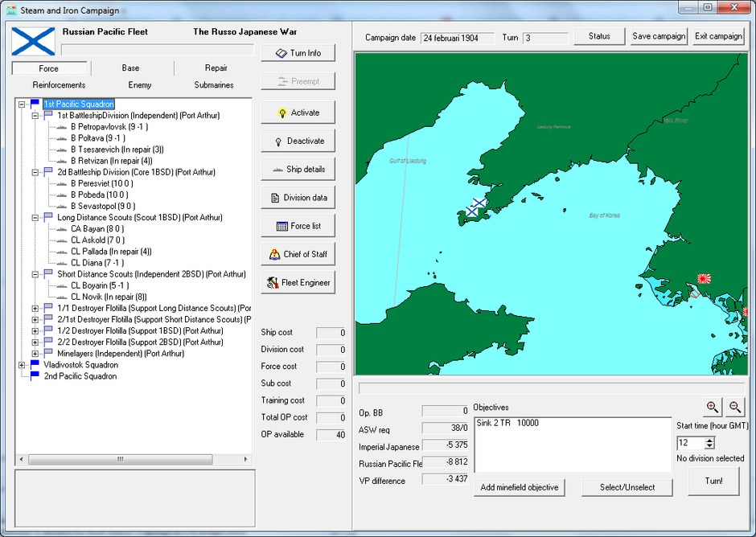The height and width of the screenshot is (537, 756).
Task: Click the Turn Info lightbulb icon
Action: pos(281,52)
